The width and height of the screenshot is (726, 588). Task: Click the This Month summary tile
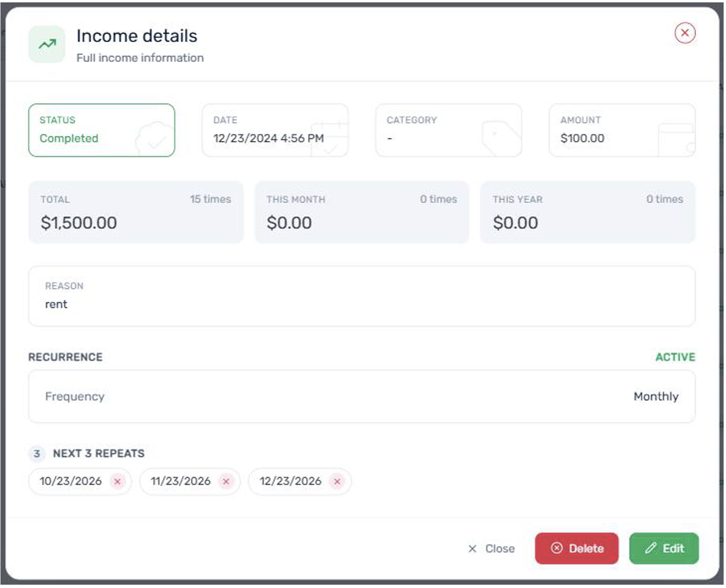click(362, 212)
